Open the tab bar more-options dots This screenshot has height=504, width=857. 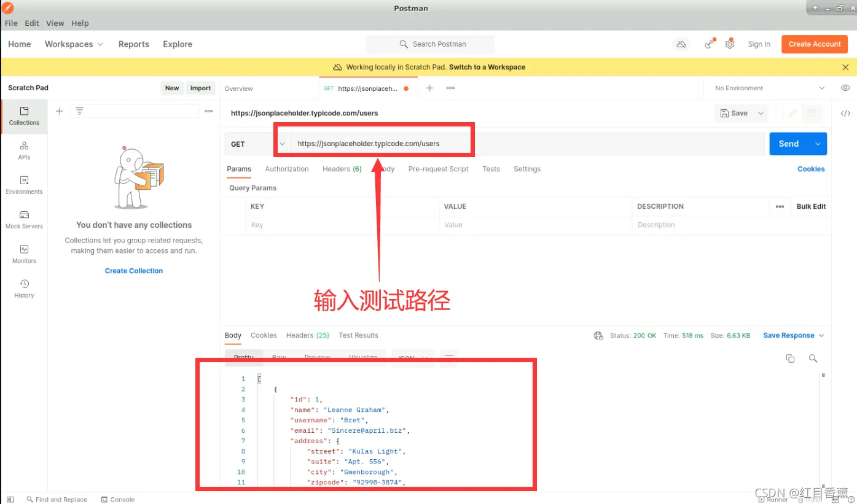tap(450, 88)
